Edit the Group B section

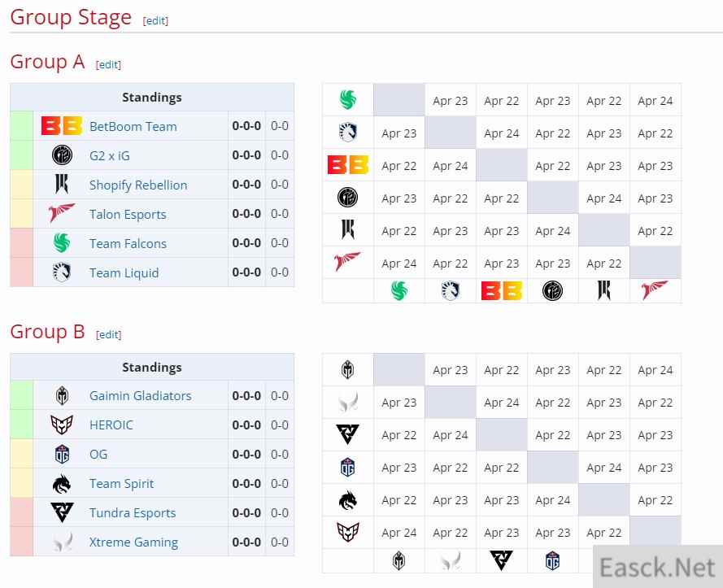[x=108, y=334]
